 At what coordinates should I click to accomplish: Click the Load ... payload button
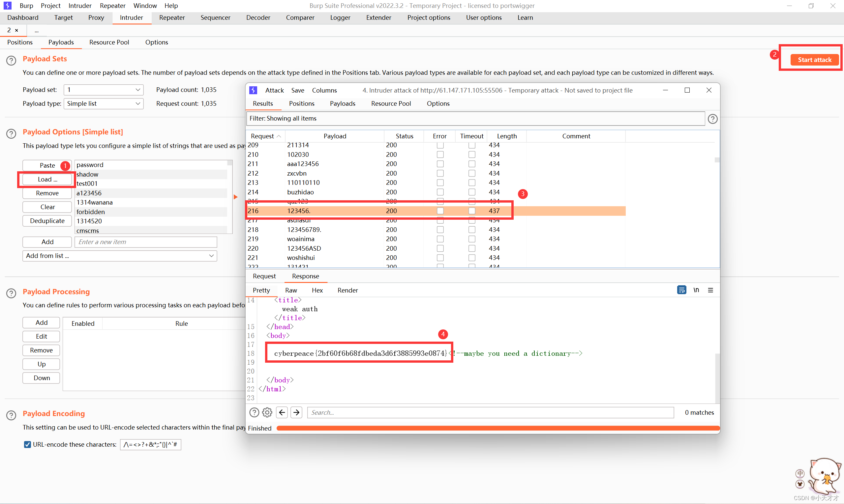click(x=47, y=179)
